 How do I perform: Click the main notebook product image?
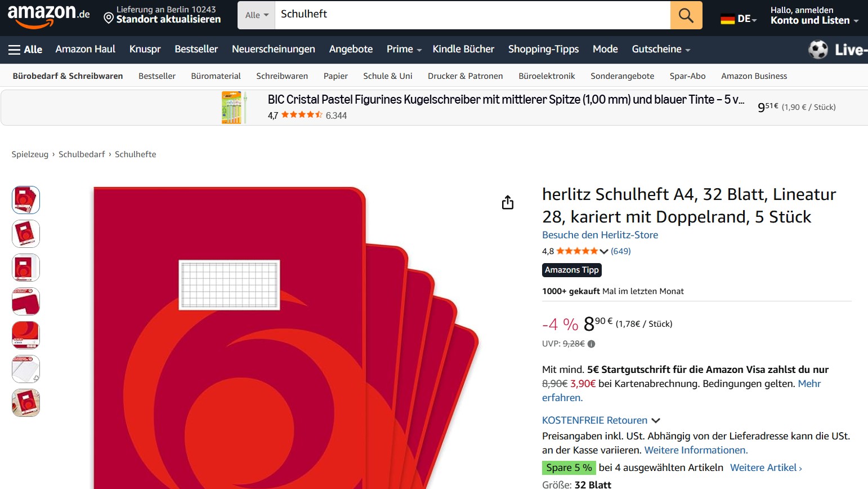coord(286,338)
